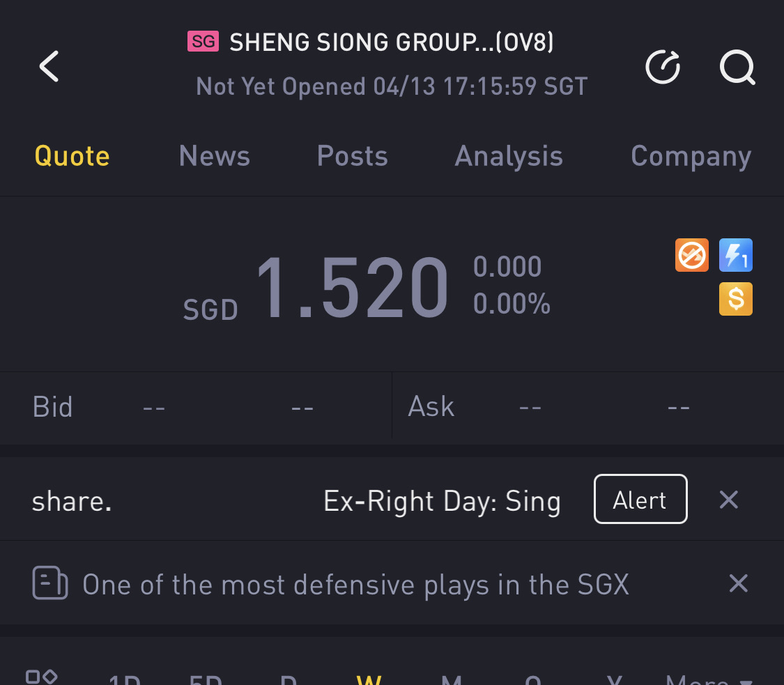
Task: Select the Quote tab
Action: click(72, 156)
